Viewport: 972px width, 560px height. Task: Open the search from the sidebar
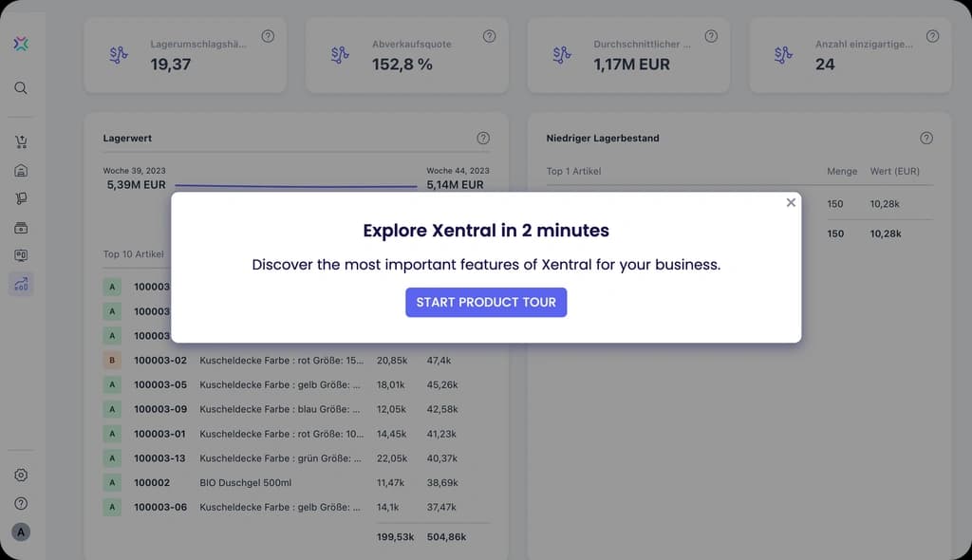[21, 88]
